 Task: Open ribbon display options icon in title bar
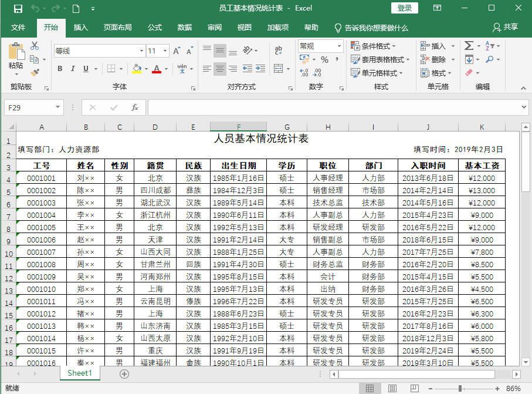tap(438, 8)
